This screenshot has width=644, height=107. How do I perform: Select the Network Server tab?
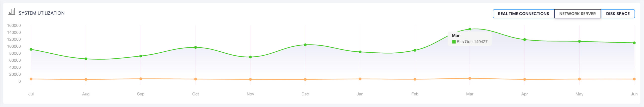577,14
